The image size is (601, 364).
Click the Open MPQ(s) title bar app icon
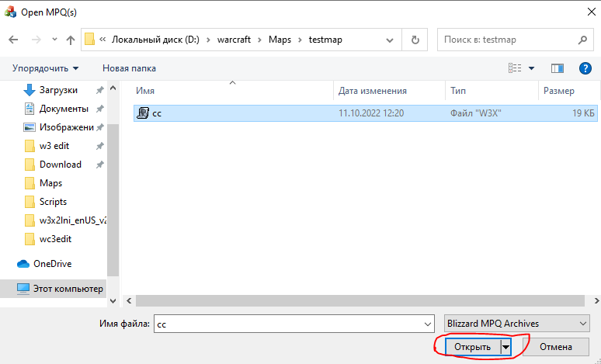point(10,12)
